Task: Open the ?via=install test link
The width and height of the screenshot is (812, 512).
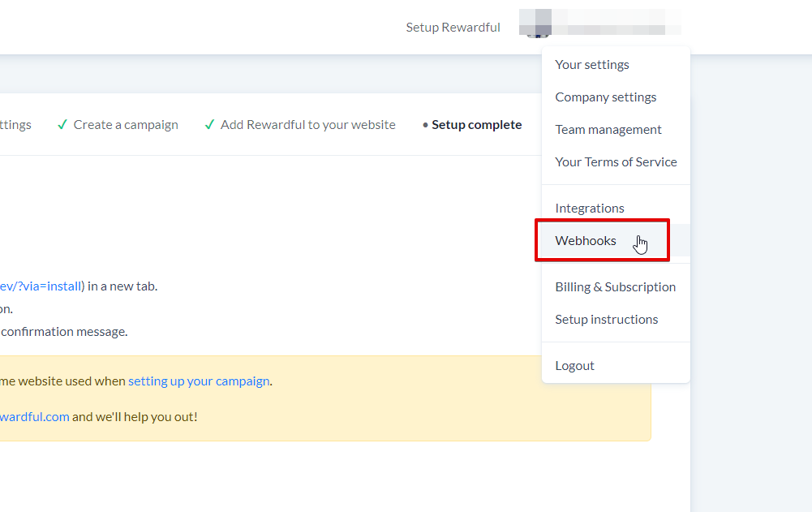Action: click(x=41, y=286)
